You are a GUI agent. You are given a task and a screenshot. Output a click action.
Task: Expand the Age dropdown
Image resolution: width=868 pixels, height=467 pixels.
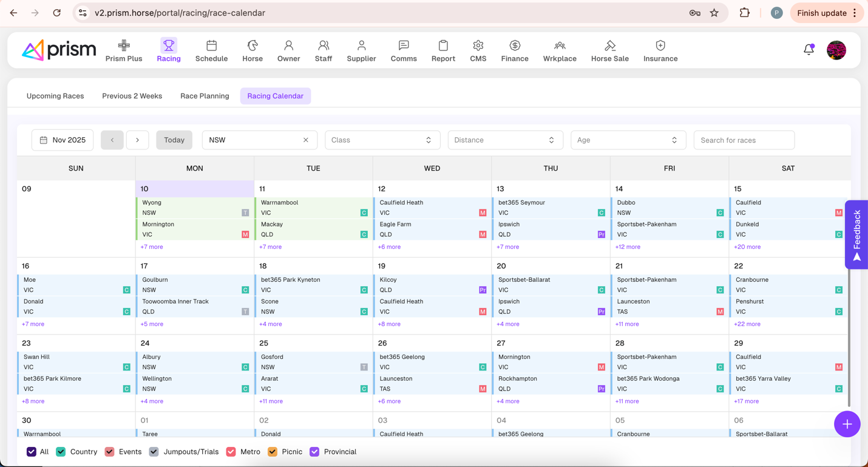[x=628, y=140]
